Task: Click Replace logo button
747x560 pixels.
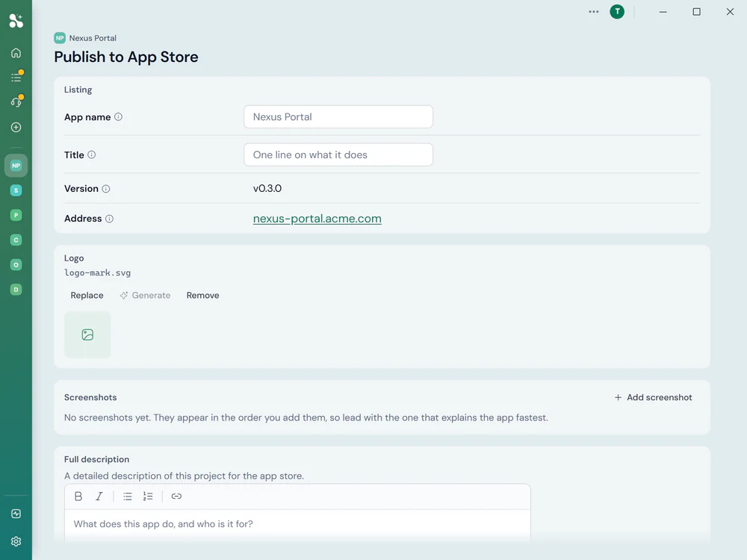Action: point(87,295)
